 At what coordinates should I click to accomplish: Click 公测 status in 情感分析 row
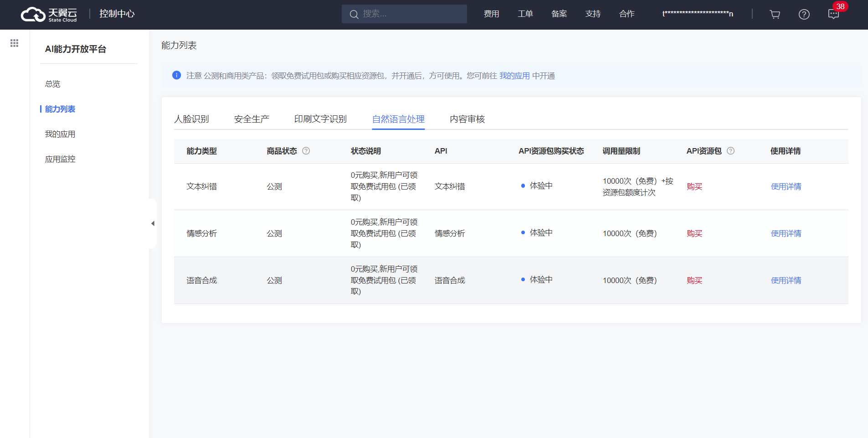tap(274, 233)
